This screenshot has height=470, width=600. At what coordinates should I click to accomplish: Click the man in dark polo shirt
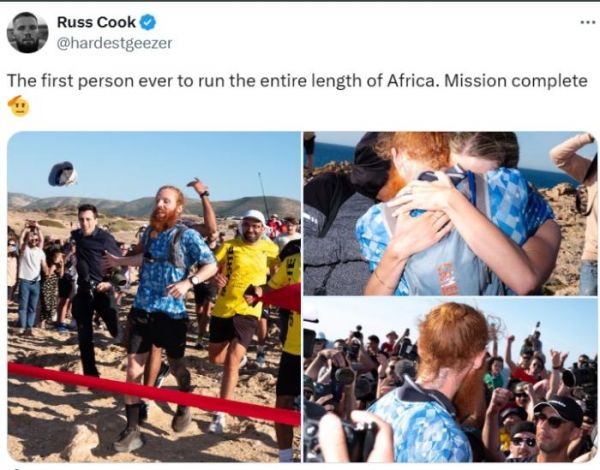[94, 287]
